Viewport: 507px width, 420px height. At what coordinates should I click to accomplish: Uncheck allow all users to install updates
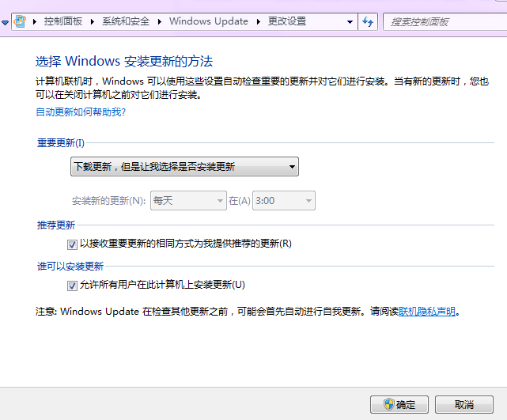click(x=73, y=285)
